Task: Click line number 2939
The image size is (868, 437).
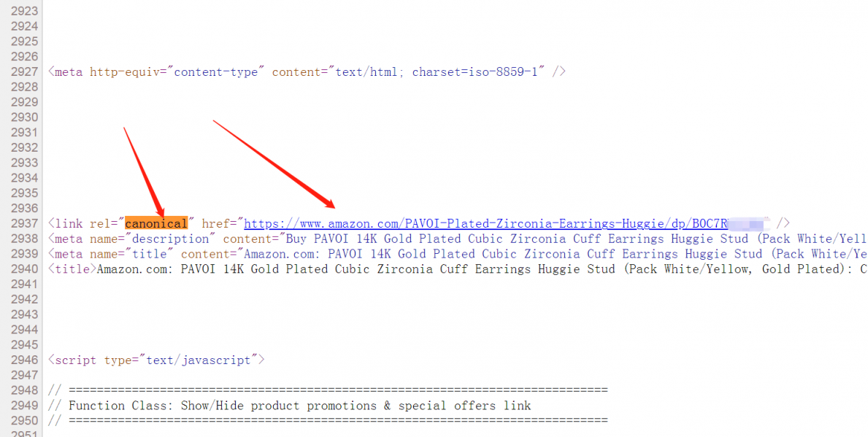Action: (24, 254)
